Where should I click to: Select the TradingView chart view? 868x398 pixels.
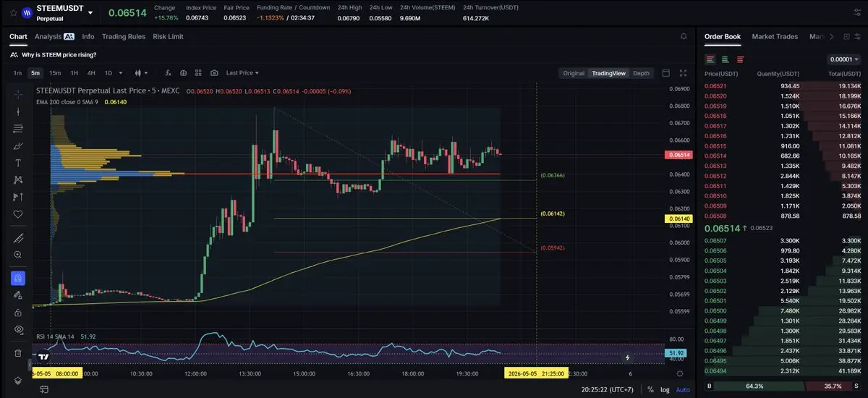pyautogui.click(x=608, y=73)
